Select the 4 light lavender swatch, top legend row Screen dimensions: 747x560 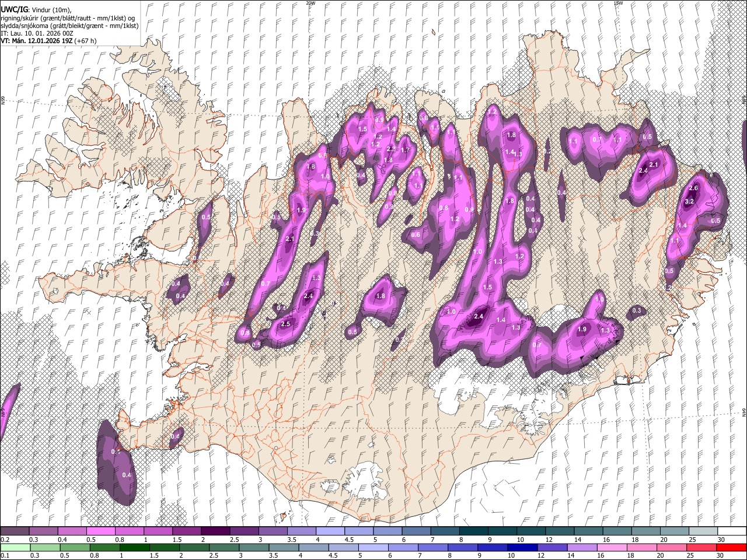[330, 531]
